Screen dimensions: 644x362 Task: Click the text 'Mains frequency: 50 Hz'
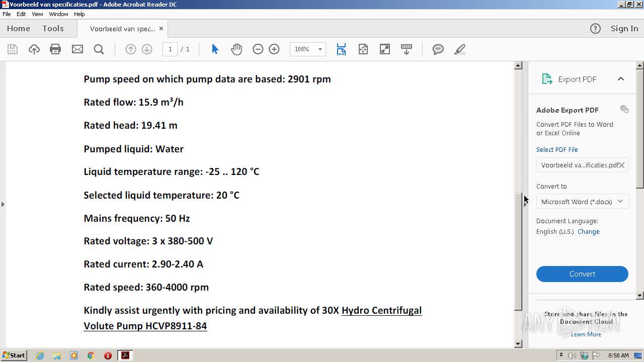(x=137, y=218)
